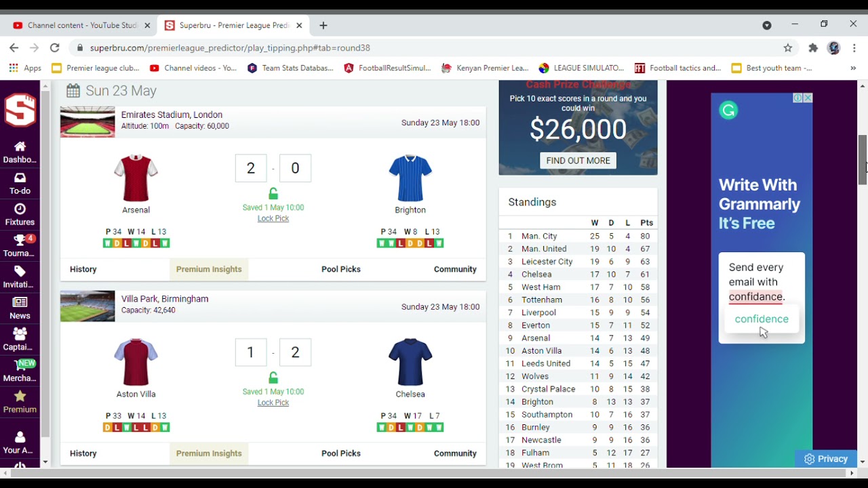Open Chrome three-dot menu
868x488 pixels.
pos(854,48)
